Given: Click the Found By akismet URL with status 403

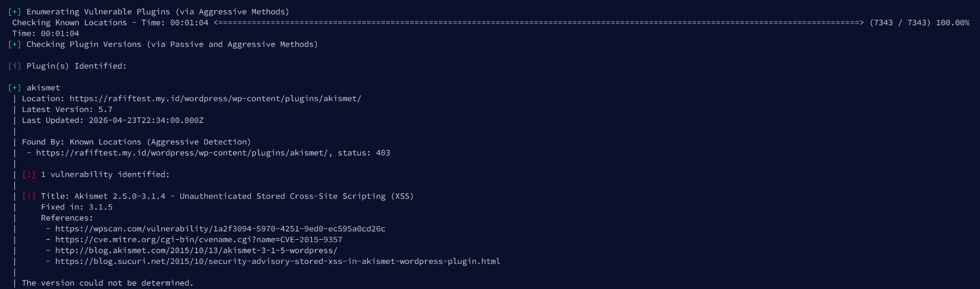Looking at the screenshot, I should (x=182, y=153).
